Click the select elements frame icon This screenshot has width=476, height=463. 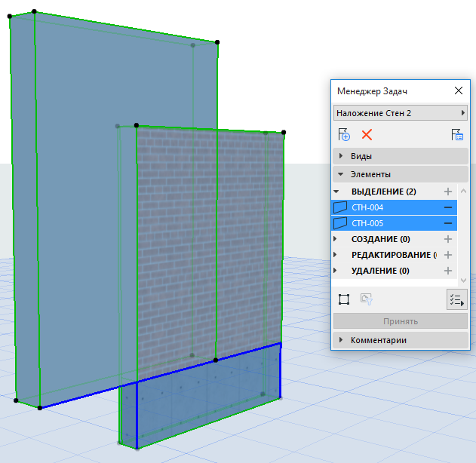[344, 299]
